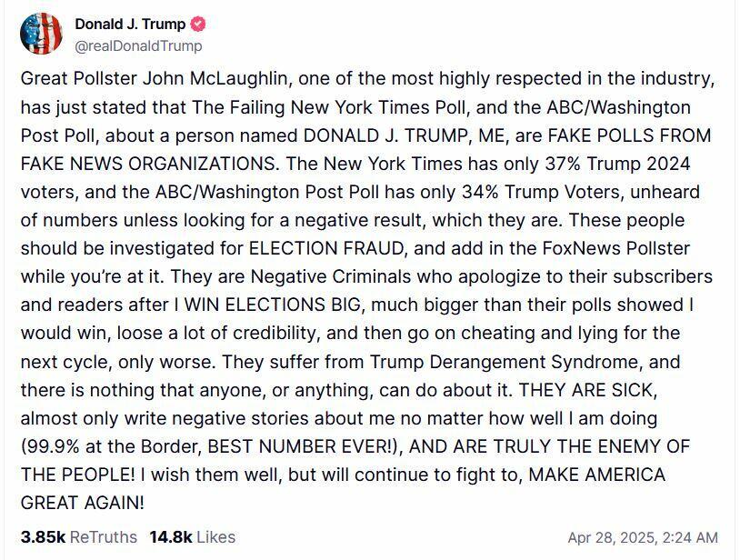Screen dimensions: 740x560
Task: Click the Likes label
Action: tap(216, 537)
